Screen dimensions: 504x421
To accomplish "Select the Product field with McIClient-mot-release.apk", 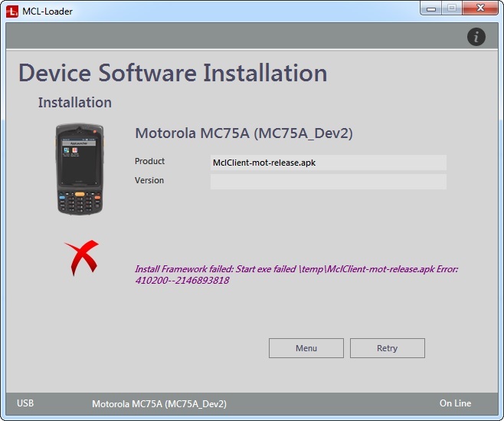I will point(328,163).
